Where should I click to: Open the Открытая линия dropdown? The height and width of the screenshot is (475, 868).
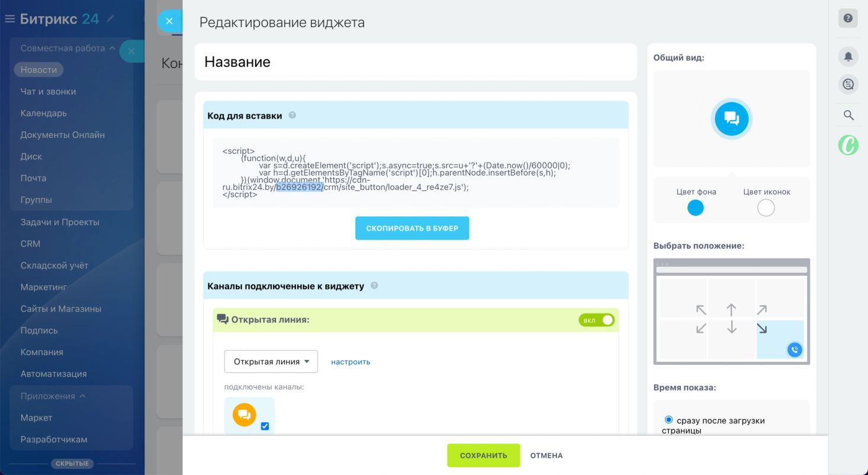[271, 361]
